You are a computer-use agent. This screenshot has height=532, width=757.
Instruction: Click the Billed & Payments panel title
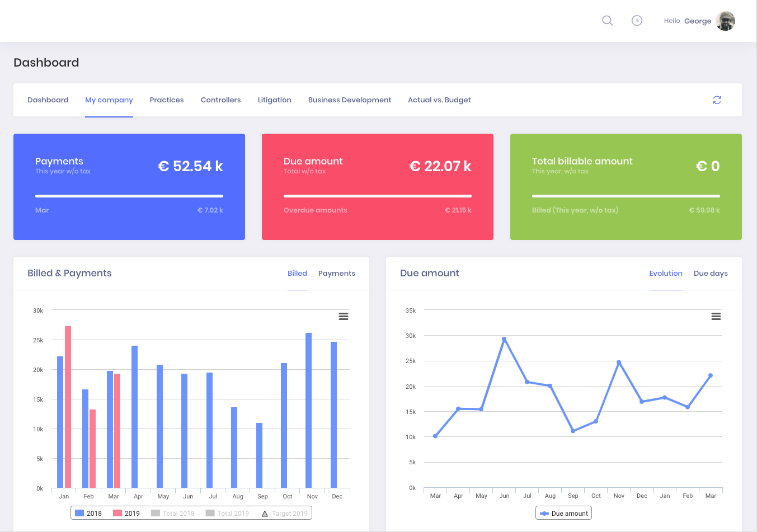point(69,273)
